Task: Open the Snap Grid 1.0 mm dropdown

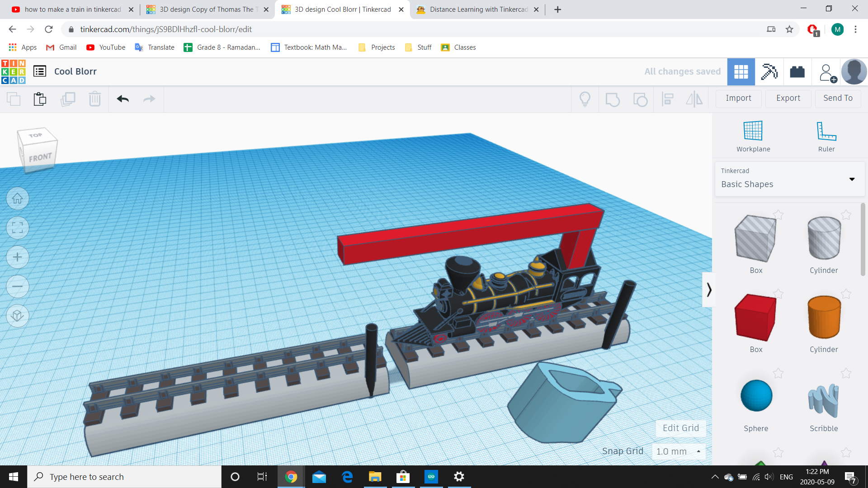Action: click(679, 451)
